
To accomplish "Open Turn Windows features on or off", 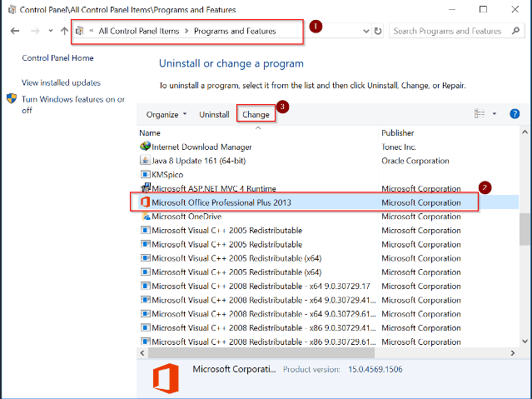I will tap(73, 105).
